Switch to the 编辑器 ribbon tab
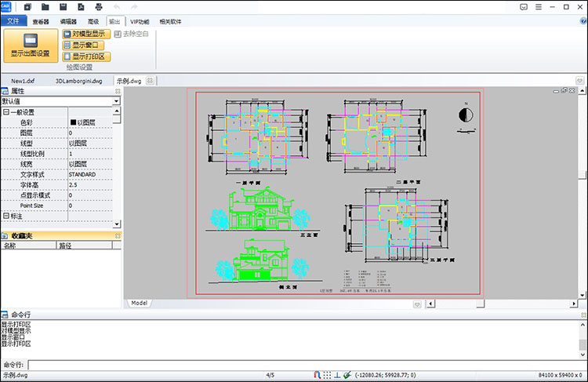 click(x=68, y=22)
